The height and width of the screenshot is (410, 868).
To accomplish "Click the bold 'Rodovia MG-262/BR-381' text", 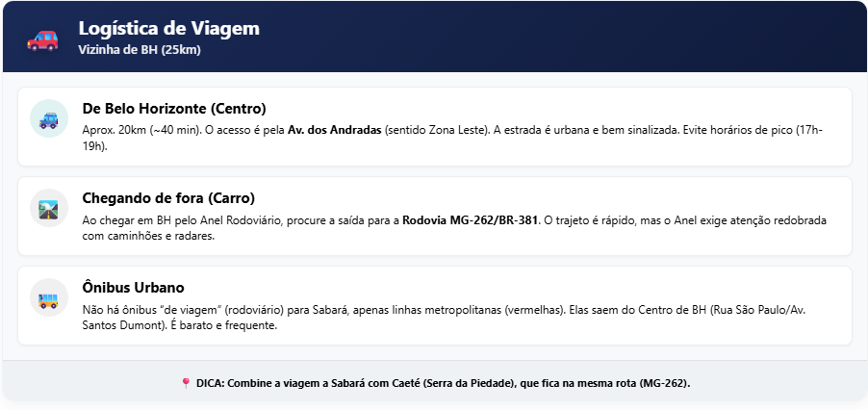I will click(x=470, y=219).
